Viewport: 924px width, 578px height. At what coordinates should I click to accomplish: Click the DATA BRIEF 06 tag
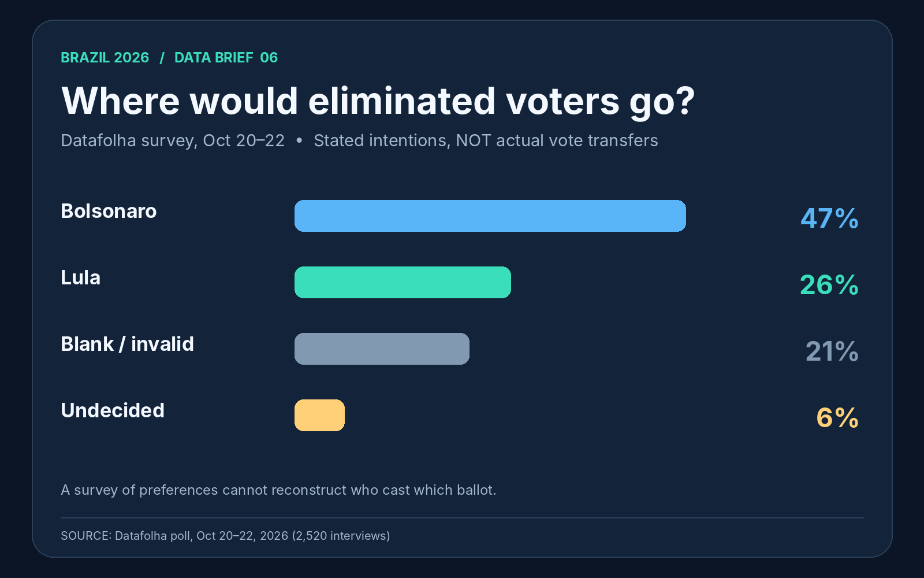pyautogui.click(x=226, y=58)
